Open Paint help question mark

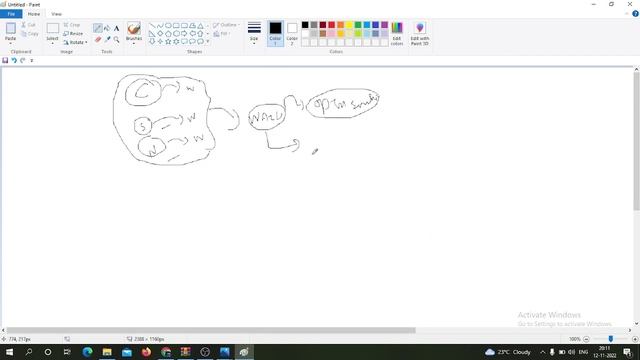point(636,14)
